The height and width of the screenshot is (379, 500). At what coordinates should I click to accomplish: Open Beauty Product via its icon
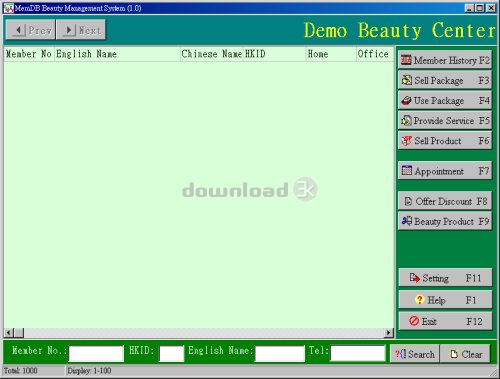(407, 221)
